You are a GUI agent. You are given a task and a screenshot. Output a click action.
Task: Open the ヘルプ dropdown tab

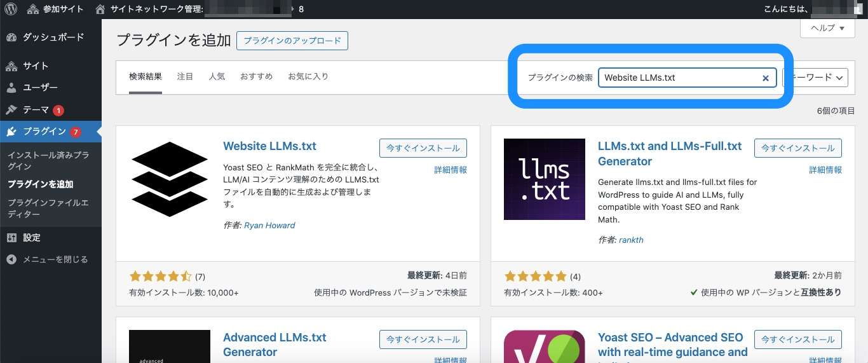click(827, 28)
